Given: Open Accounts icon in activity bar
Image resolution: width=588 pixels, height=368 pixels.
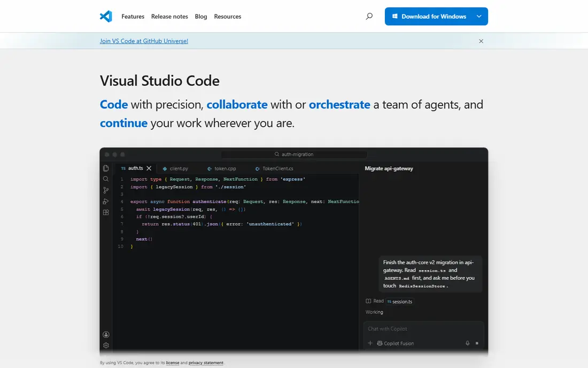Looking at the screenshot, I should click(x=106, y=335).
